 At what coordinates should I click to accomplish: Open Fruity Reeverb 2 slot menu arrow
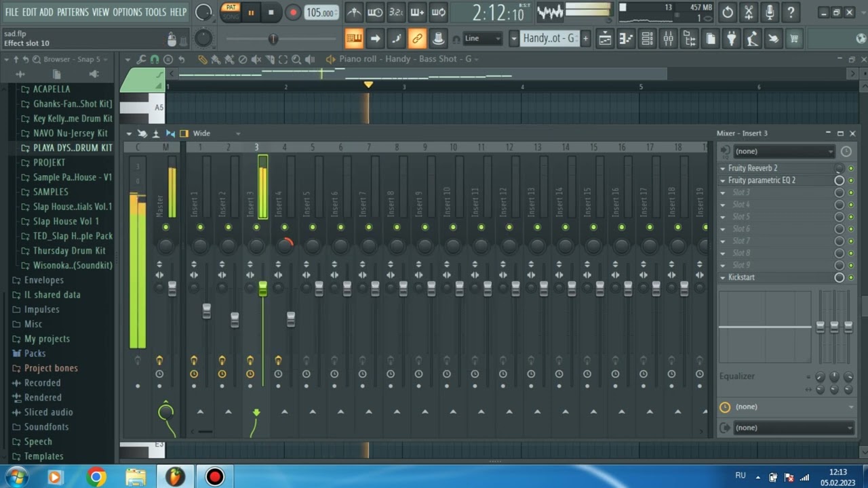[x=723, y=168]
